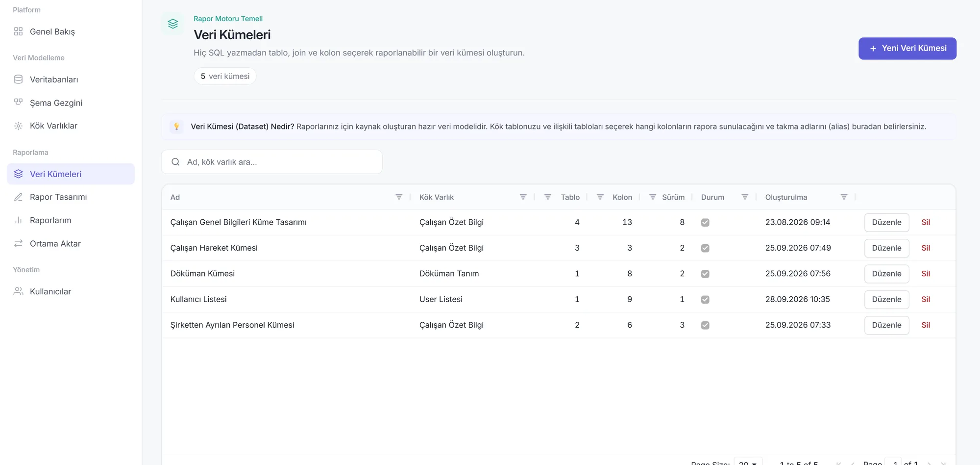Select Veri Kümeleri in the sidebar
The image size is (980, 465).
[x=71, y=174]
